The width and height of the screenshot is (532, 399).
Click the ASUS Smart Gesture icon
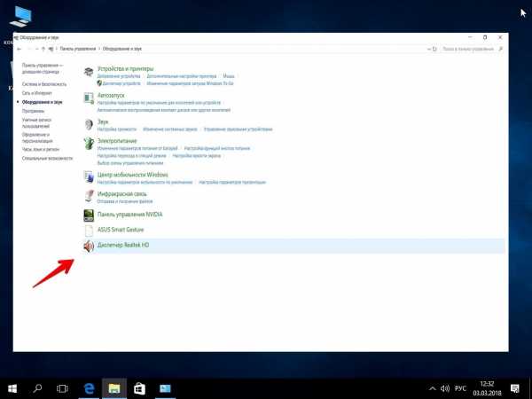click(x=89, y=231)
